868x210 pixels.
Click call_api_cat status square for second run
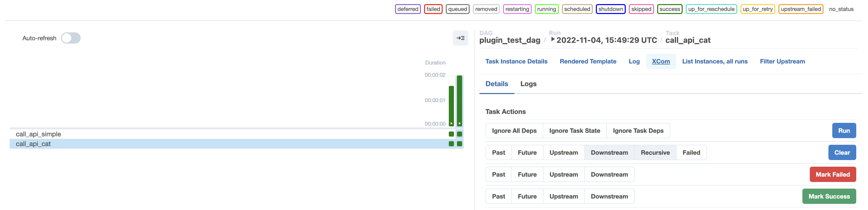point(459,144)
